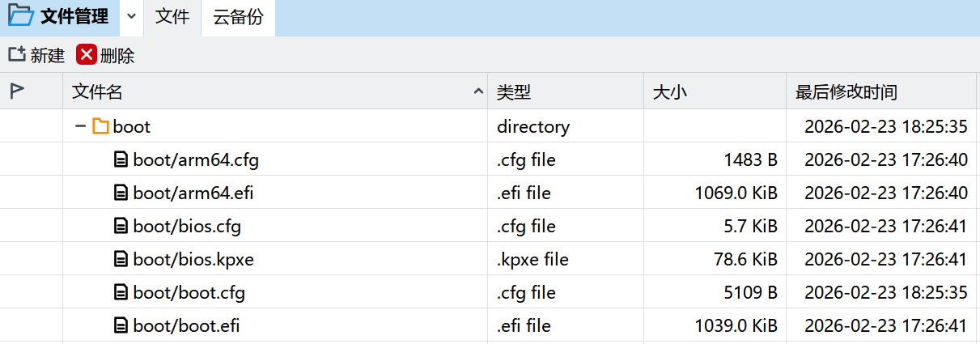Image resolution: width=980 pixels, height=344 pixels.
Task: Click the file icon of boot/arm64.efi
Action: point(121,193)
